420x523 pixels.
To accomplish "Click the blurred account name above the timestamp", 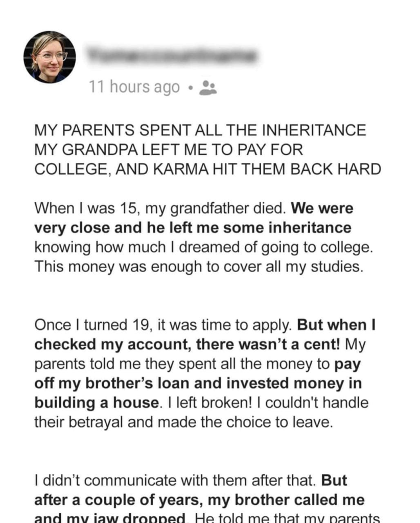I will [x=172, y=55].
